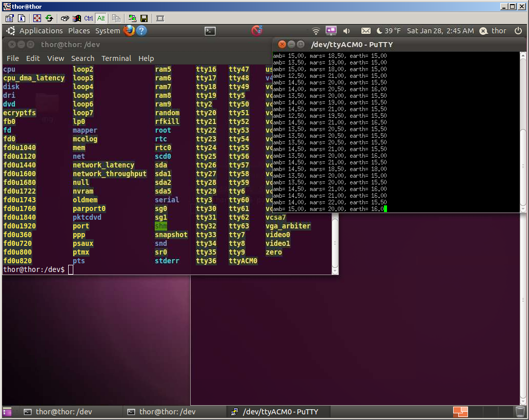Click the PuTTY scrollbar thumb
Viewport: 529px width, 420px height.
pyautogui.click(x=523, y=166)
